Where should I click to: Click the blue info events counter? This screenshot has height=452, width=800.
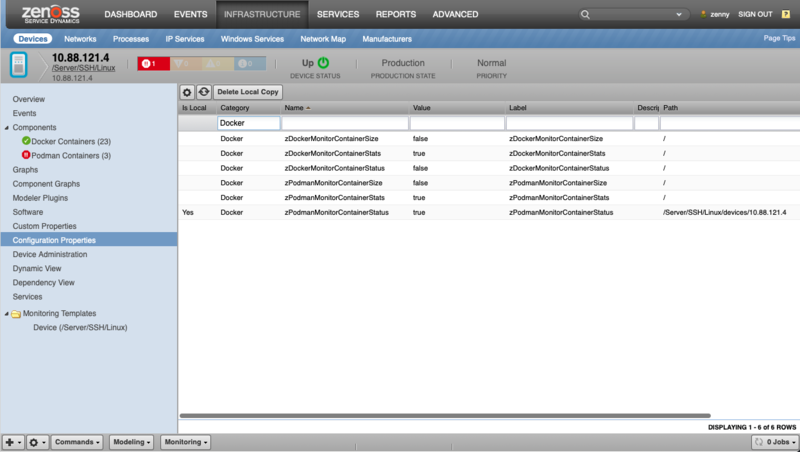click(x=250, y=63)
